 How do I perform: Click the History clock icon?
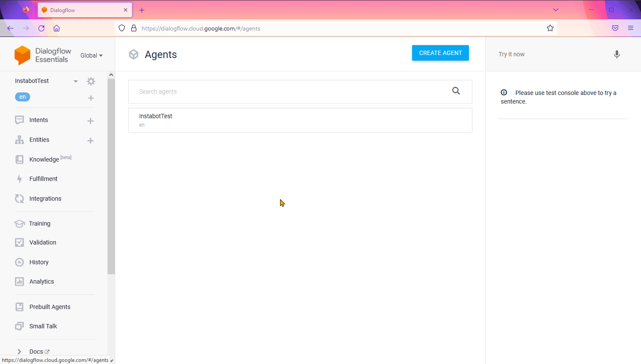pyautogui.click(x=19, y=262)
